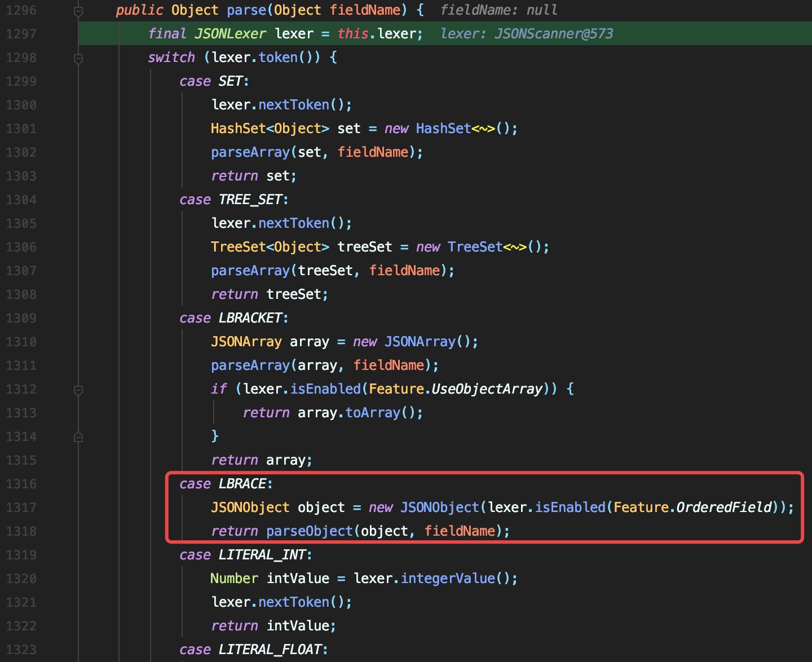The width and height of the screenshot is (812, 662).
Task: Click line number 1317 in the gutter
Action: [21, 507]
